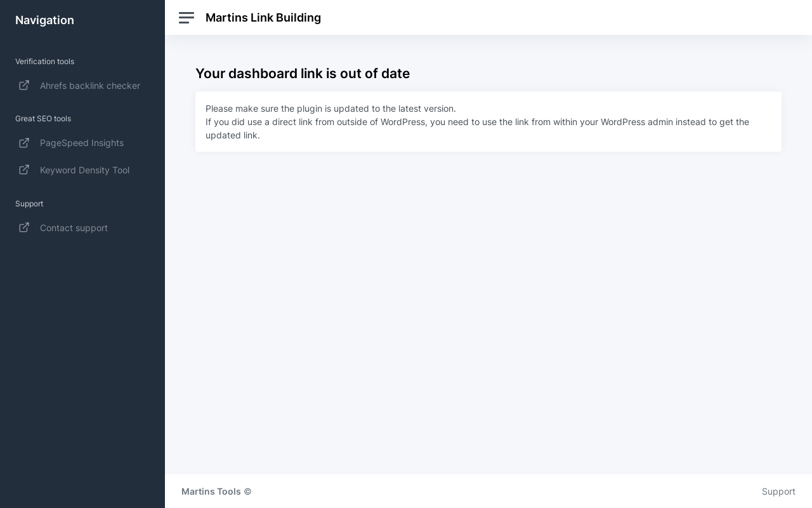This screenshot has height=508, width=812.
Task: Open the Ahrefs backlink checker link
Action: pos(89,86)
